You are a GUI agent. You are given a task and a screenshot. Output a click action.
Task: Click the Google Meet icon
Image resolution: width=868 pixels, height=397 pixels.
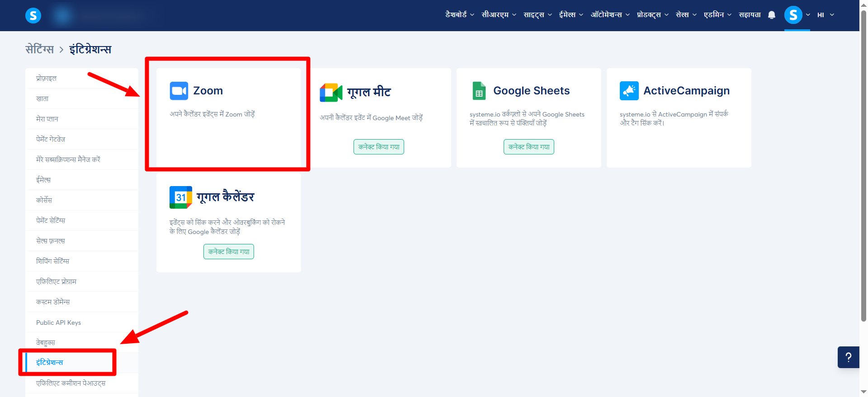pos(331,93)
